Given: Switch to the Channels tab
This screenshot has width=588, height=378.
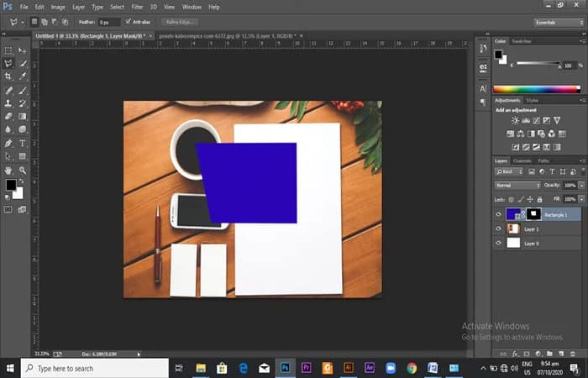Looking at the screenshot, I should 522,160.
